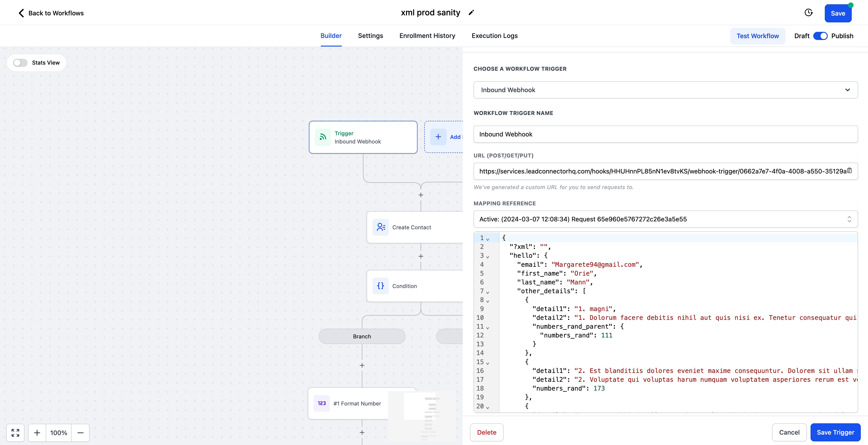Go back to Workflows

point(50,13)
